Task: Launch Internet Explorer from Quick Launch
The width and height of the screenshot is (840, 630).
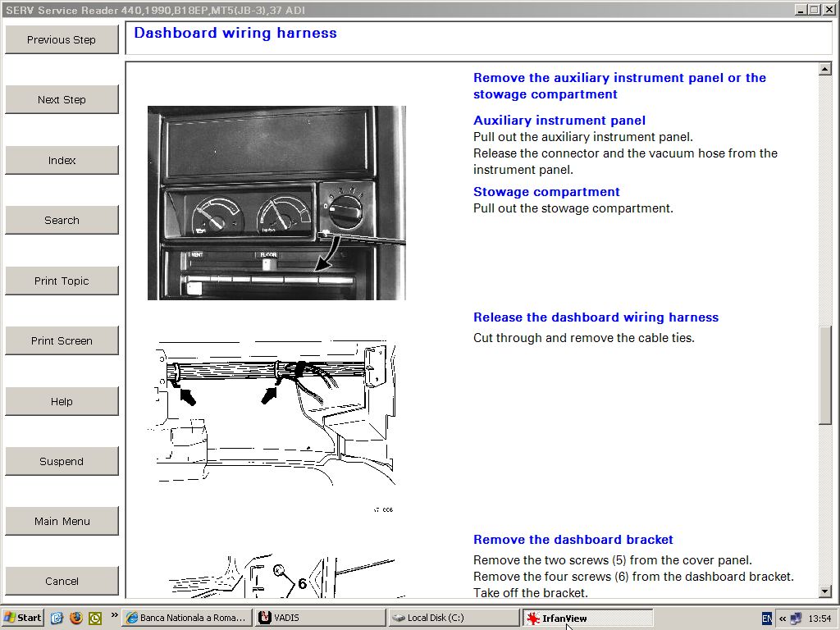Action: click(x=57, y=619)
